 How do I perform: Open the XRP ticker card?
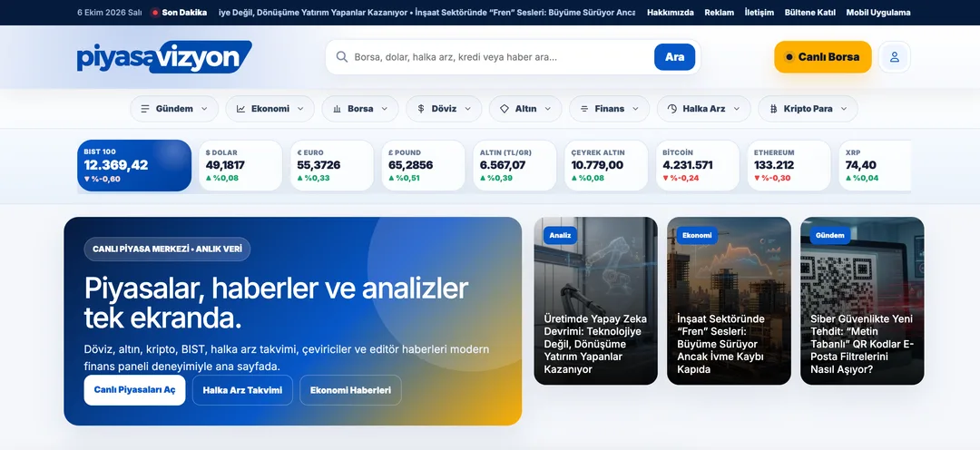tap(875, 165)
